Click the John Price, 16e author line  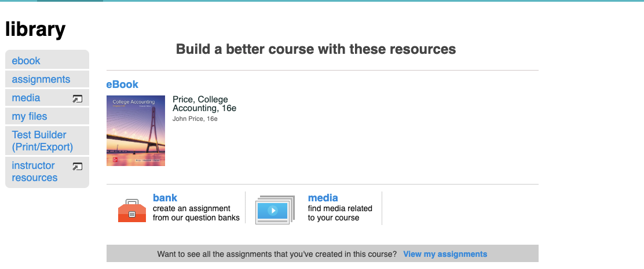click(195, 119)
